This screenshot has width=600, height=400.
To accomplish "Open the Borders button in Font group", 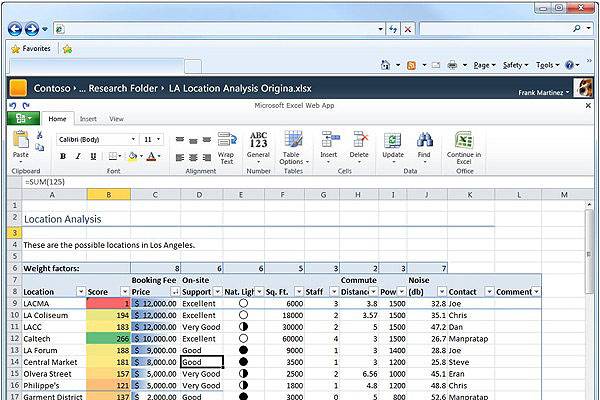I will 114,156.
